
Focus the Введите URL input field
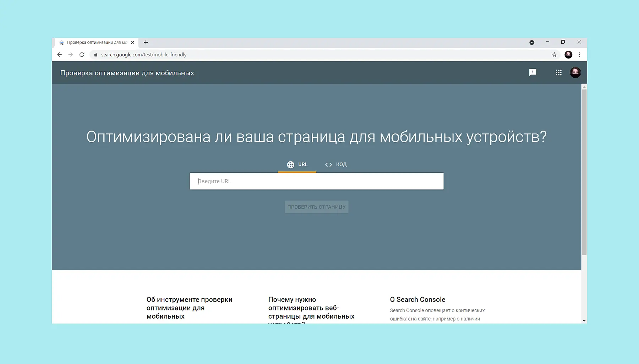[x=316, y=181]
